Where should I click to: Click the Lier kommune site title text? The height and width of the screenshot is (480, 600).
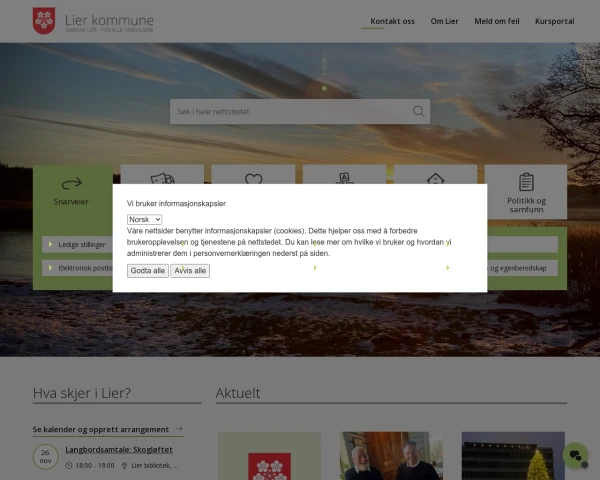[109, 20]
